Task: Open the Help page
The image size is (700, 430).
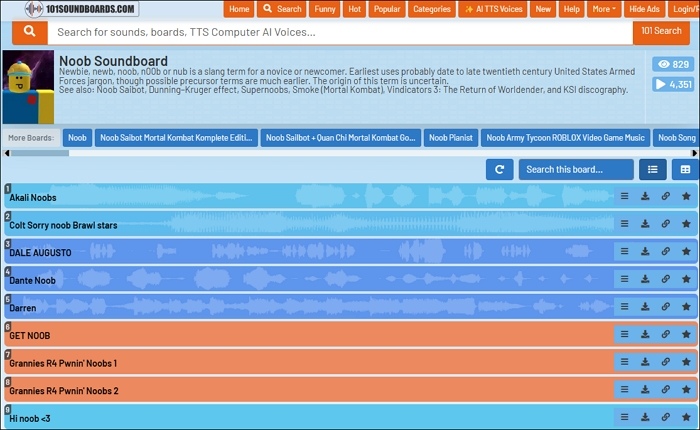Action: 571,9
